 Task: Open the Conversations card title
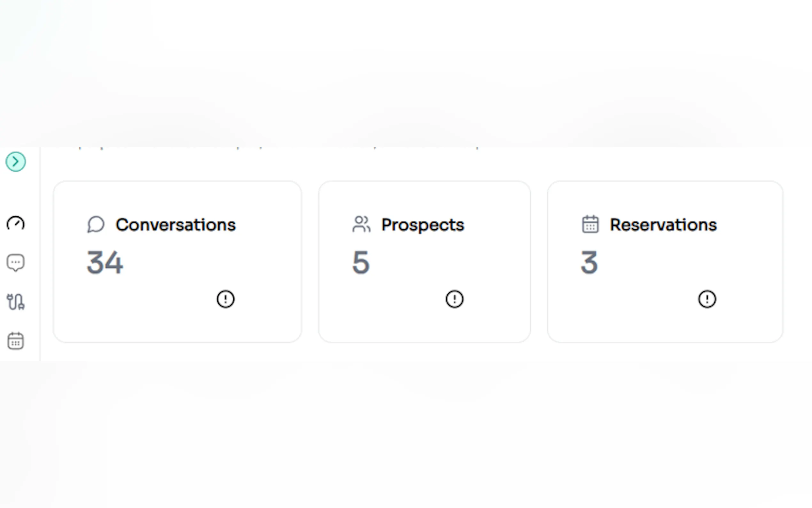(x=176, y=225)
